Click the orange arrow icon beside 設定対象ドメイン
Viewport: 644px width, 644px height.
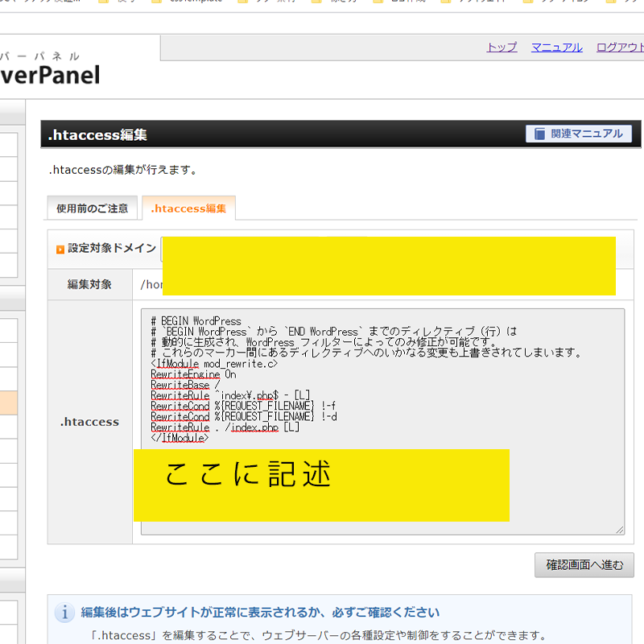click(x=60, y=250)
